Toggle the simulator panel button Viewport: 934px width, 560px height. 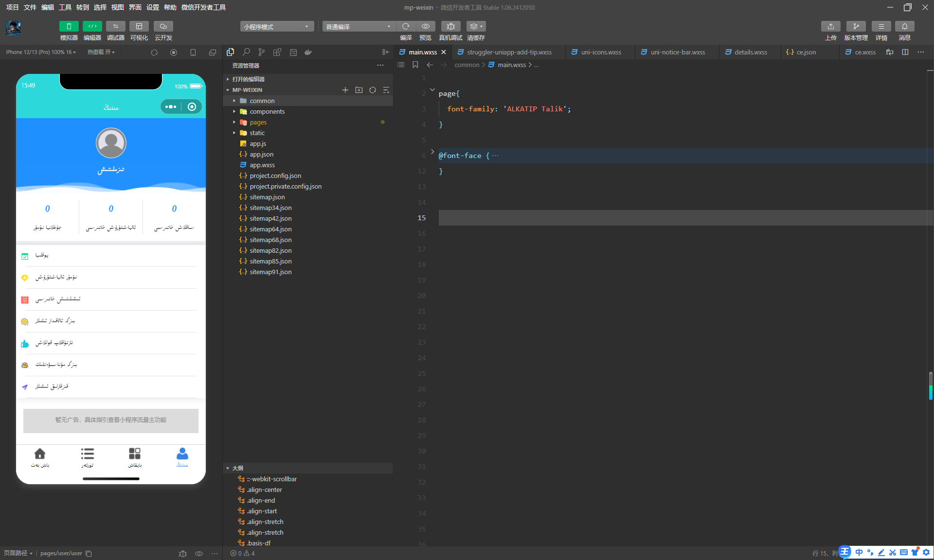click(69, 26)
